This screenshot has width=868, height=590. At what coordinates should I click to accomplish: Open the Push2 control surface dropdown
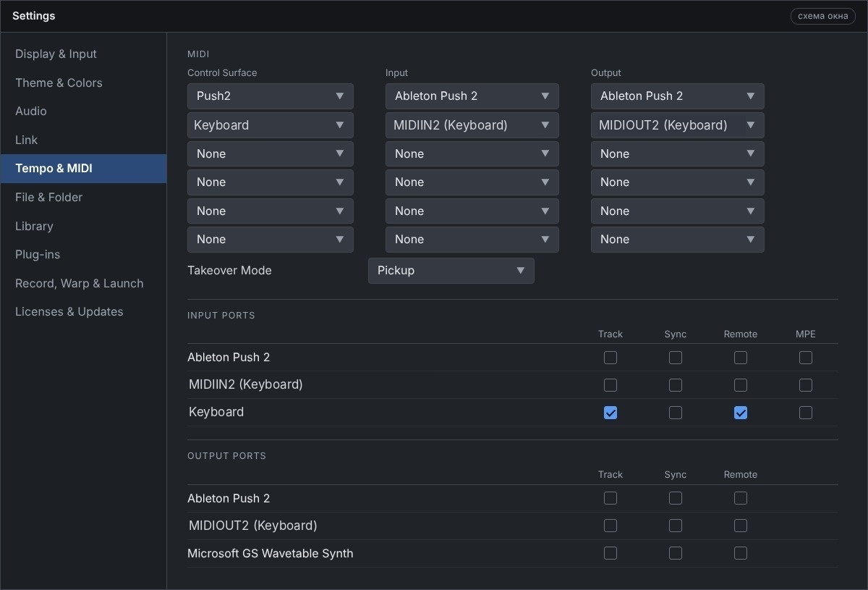pos(270,96)
